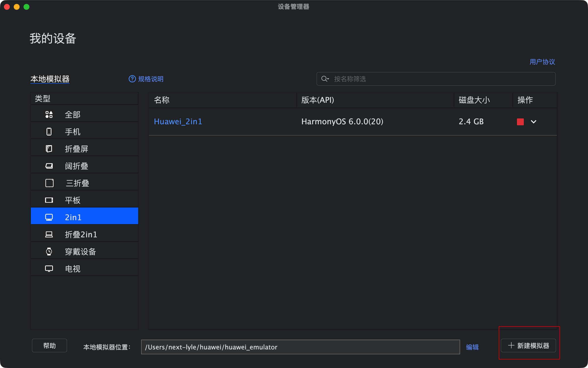Viewport: 588px width, 368px height.
Task: Switch to the 本地模拟器 tab
Action: tap(50, 79)
